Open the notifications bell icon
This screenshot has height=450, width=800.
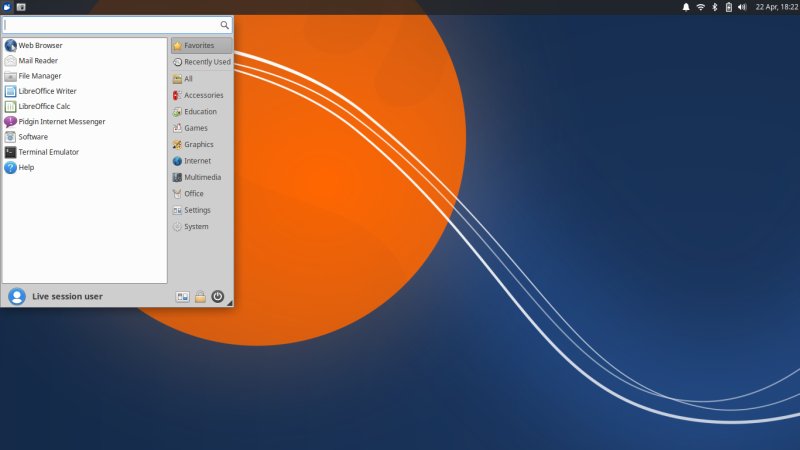point(686,7)
